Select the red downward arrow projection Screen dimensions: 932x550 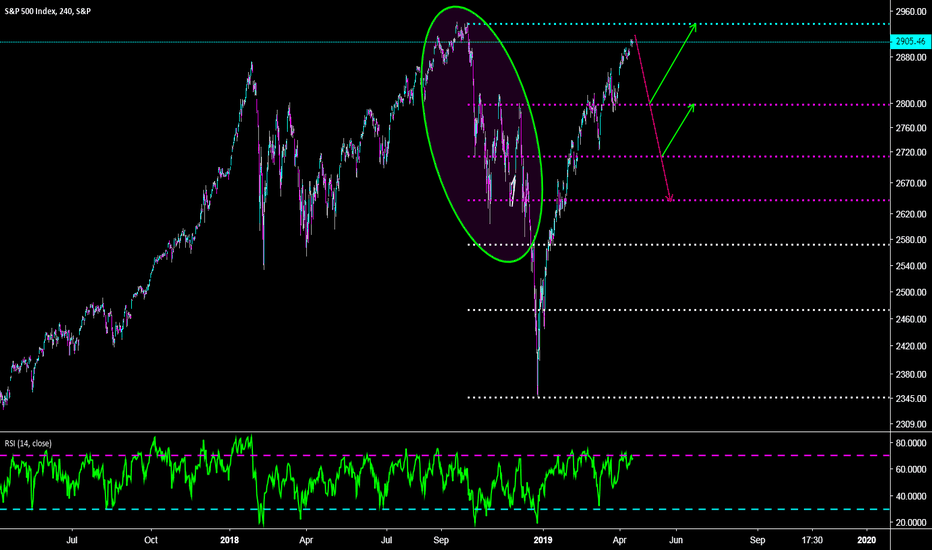click(x=653, y=117)
